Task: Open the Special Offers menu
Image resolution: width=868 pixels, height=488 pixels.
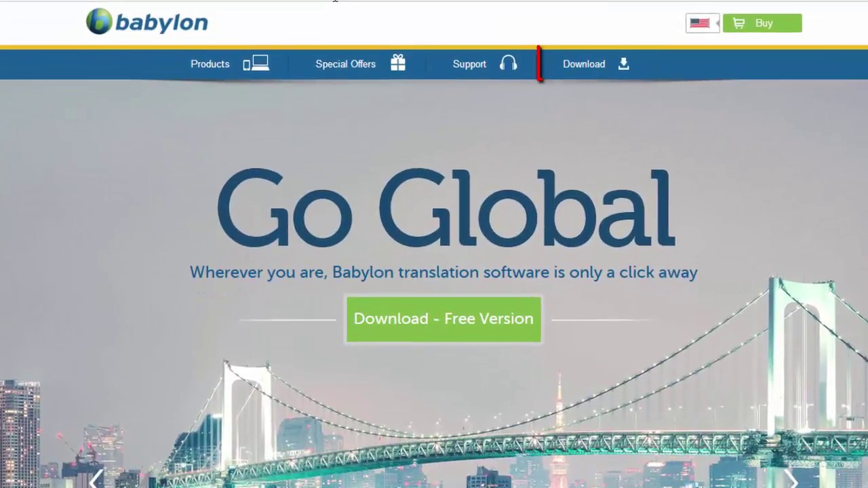Action: click(x=345, y=64)
